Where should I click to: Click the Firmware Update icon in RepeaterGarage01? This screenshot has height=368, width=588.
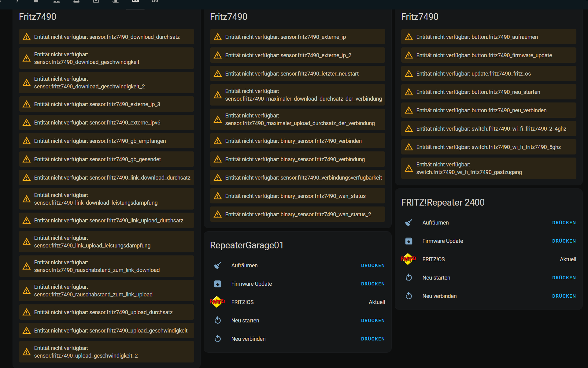click(x=217, y=284)
